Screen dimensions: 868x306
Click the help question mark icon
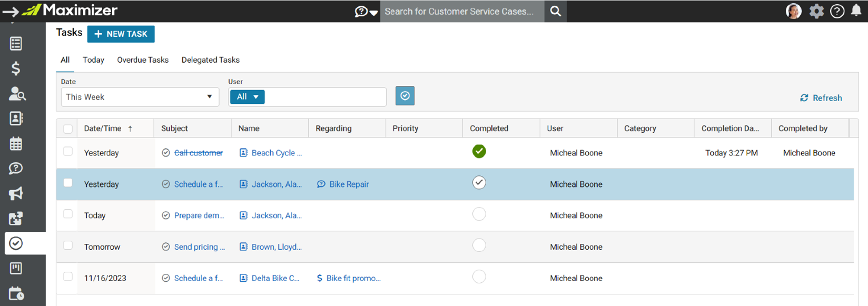tap(837, 11)
